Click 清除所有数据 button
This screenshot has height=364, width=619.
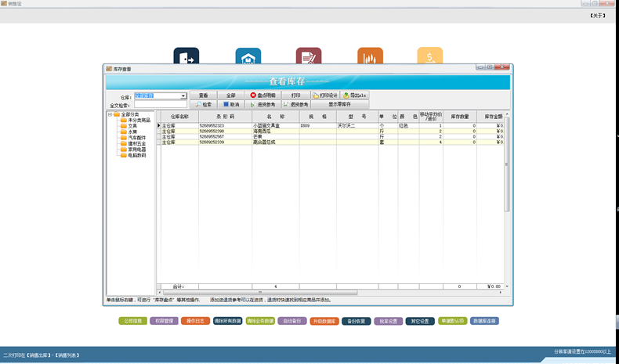click(x=228, y=321)
